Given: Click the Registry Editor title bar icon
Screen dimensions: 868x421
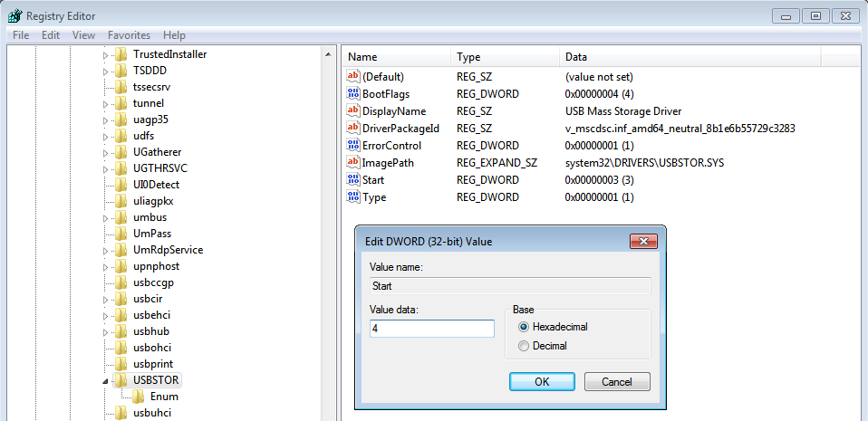Looking at the screenshot, I should point(14,15).
